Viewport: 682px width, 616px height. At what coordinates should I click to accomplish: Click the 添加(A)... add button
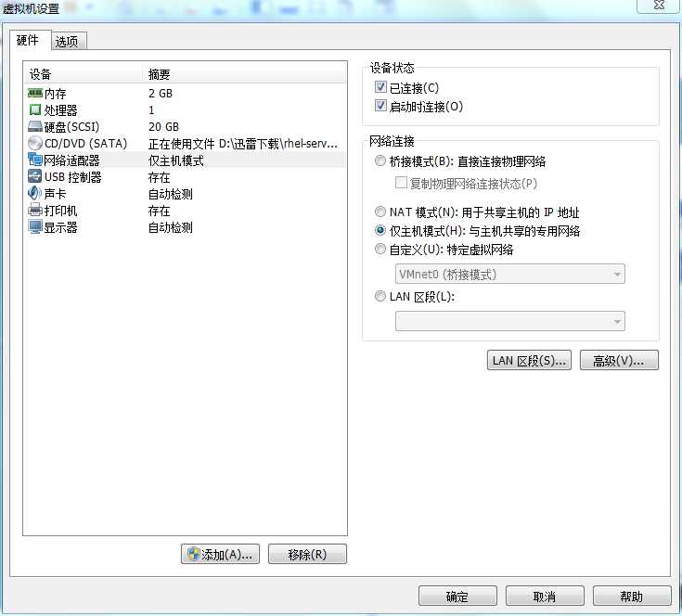coord(220,554)
